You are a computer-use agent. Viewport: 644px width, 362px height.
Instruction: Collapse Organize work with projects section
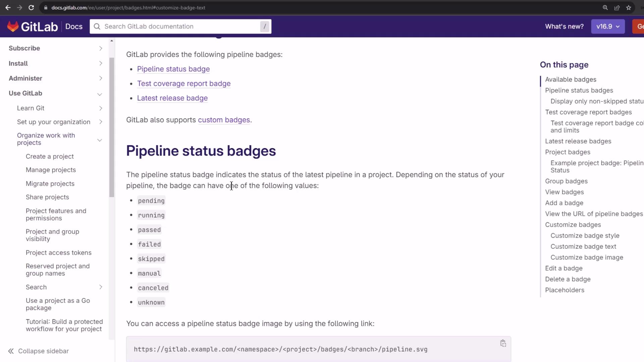point(100,140)
